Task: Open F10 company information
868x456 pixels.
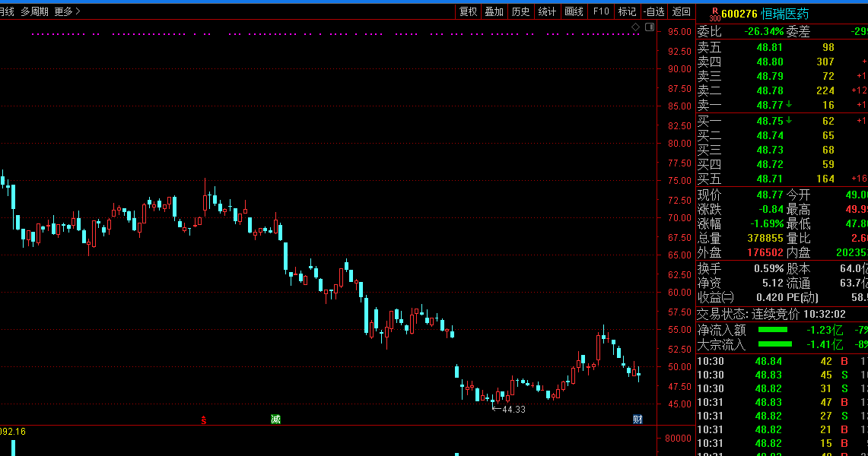Action: pos(601,11)
